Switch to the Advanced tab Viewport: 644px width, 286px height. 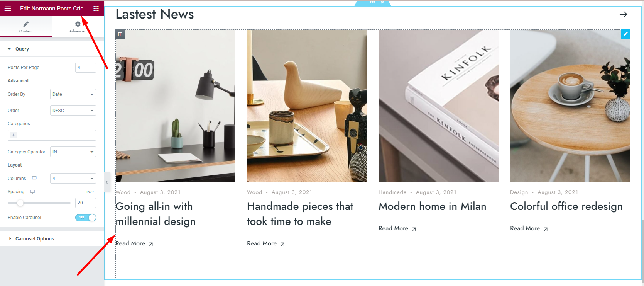click(x=78, y=27)
